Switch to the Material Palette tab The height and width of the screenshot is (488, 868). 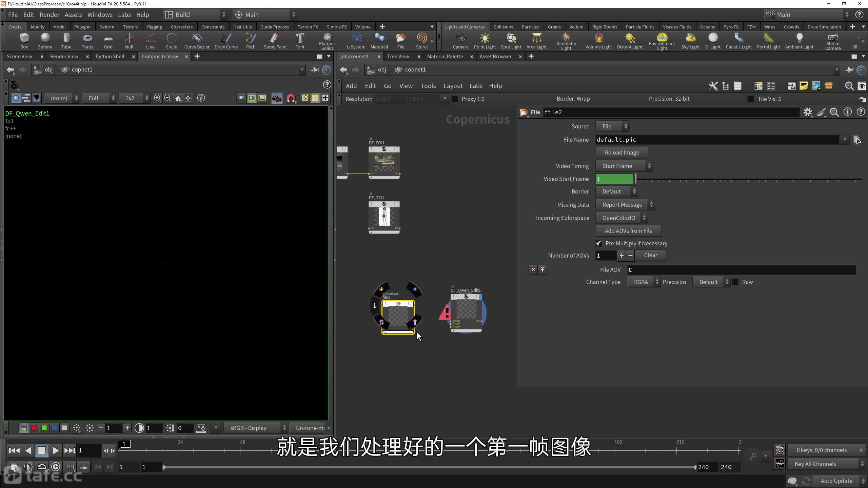(x=445, y=56)
